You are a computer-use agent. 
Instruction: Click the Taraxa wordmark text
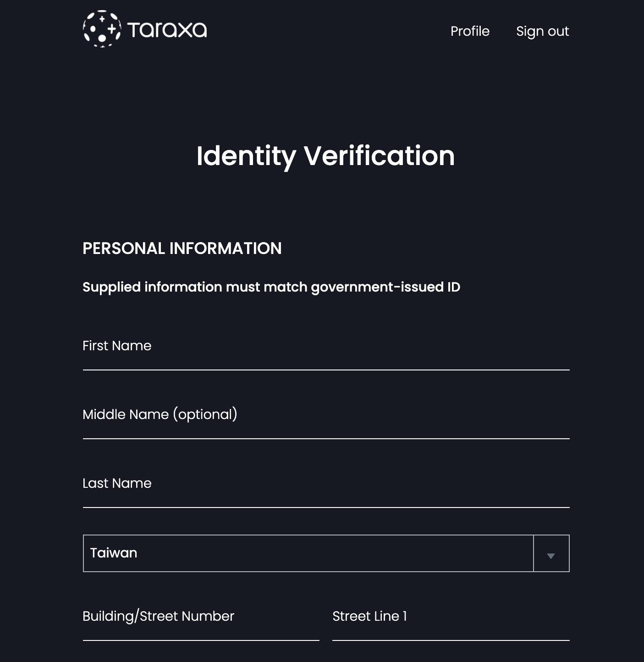[167, 30]
